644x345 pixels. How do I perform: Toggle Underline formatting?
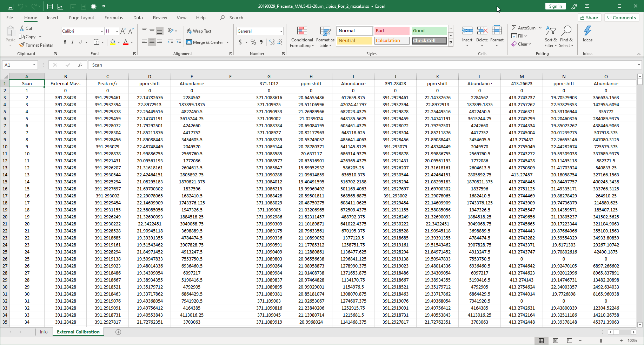coord(80,42)
